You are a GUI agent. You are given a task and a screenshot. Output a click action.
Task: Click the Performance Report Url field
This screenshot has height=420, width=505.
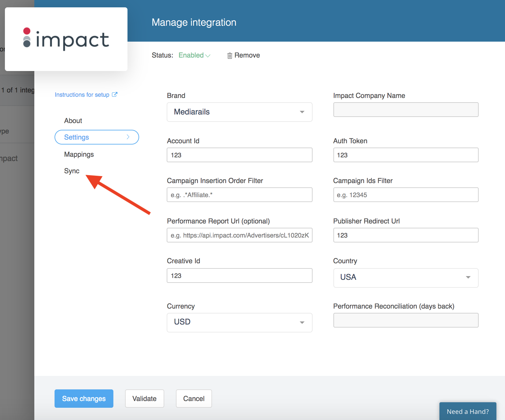(239, 235)
